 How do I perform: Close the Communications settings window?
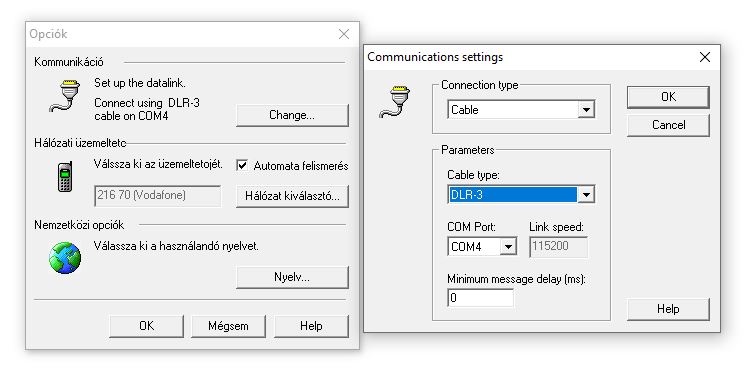click(x=705, y=57)
